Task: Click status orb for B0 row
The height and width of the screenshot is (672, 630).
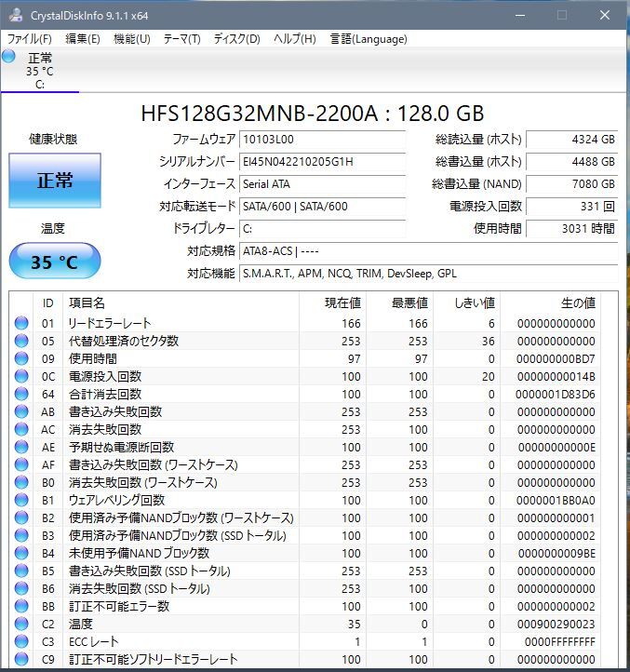Action: [x=21, y=482]
